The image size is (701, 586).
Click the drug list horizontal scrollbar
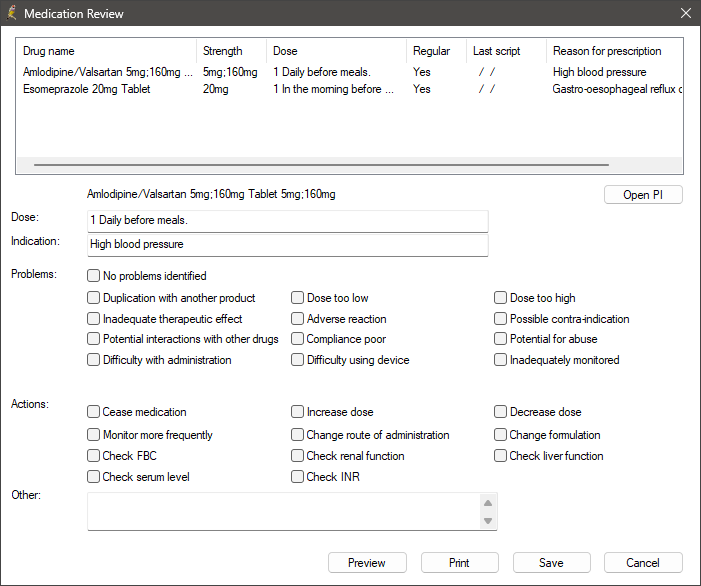tap(321, 164)
